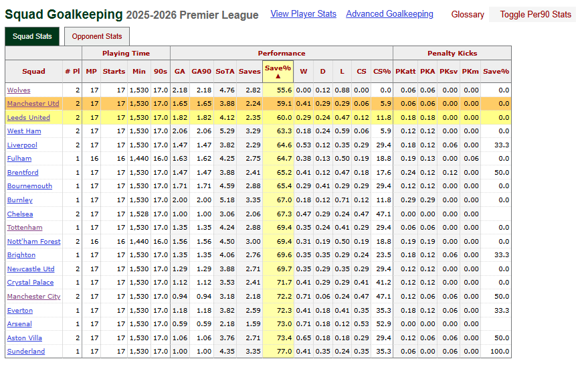
Task: Switch to the Opponent Stats tab
Action: click(x=97, y=36)
